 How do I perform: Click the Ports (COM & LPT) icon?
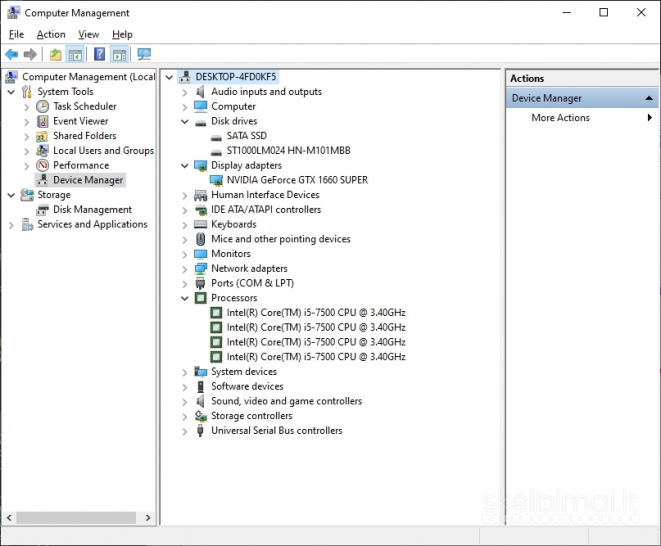coord(201,283)
